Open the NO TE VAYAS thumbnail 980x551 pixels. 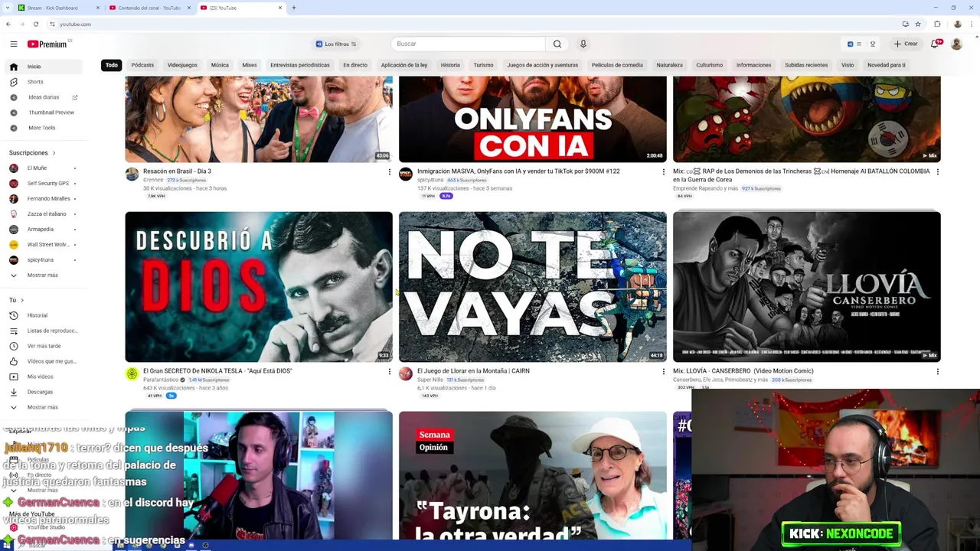[533, 287]
